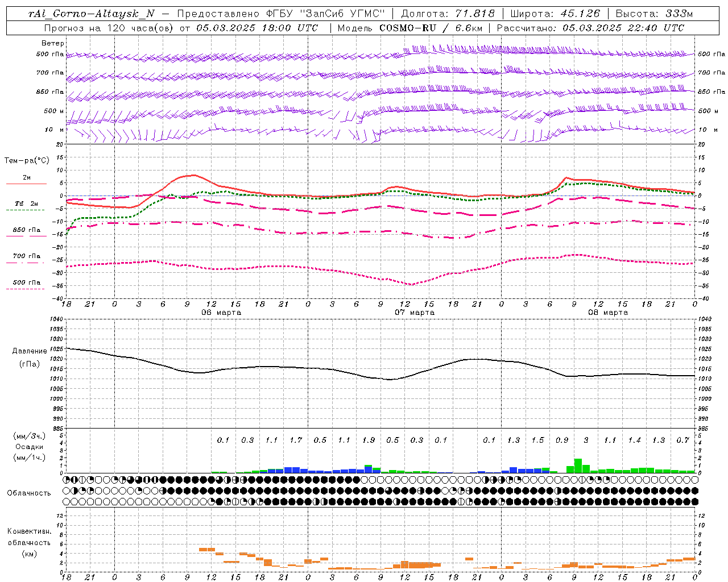
Task: Click the 1.5 precipitation value
Action: [x=537, y=440]
